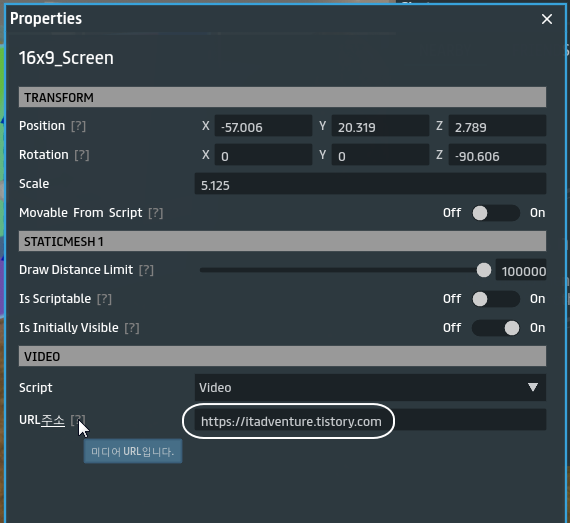Toggle the Is Scriptable switch
Viewport: 570px width, 523px height.
(496, 299)
